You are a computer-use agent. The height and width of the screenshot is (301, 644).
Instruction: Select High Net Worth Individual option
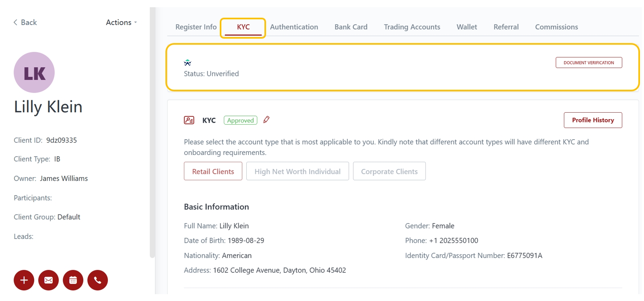(x=297, y=171)
